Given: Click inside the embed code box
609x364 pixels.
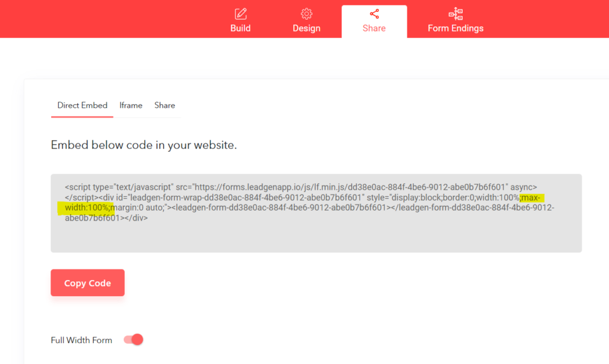Looking at the screenshot, I should coord(316,214).
